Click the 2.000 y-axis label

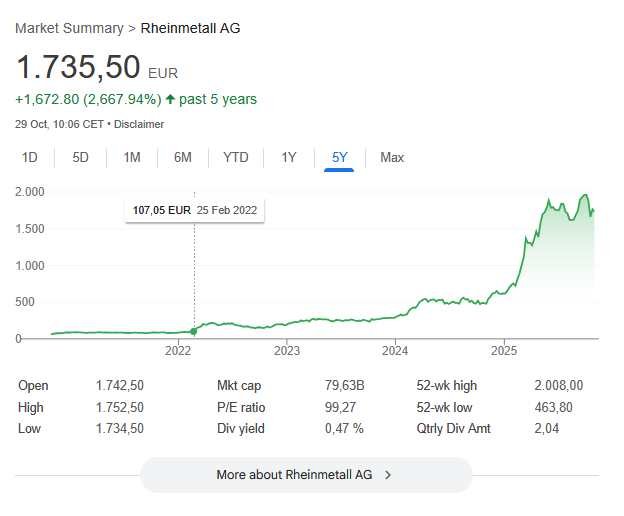(30, 192)
